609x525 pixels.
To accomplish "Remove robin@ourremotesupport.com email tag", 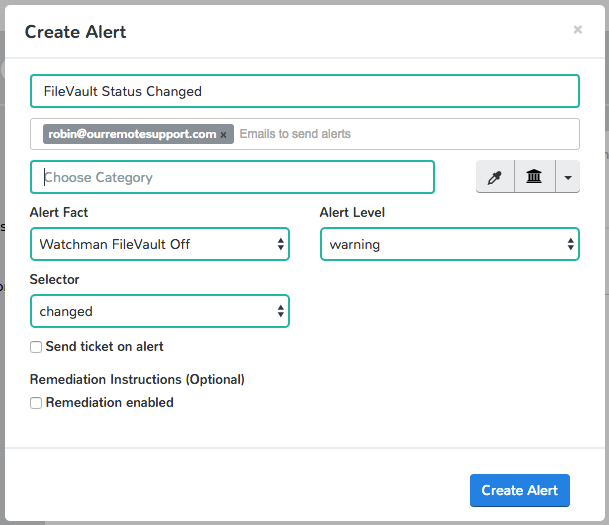I will click(224, 135).
